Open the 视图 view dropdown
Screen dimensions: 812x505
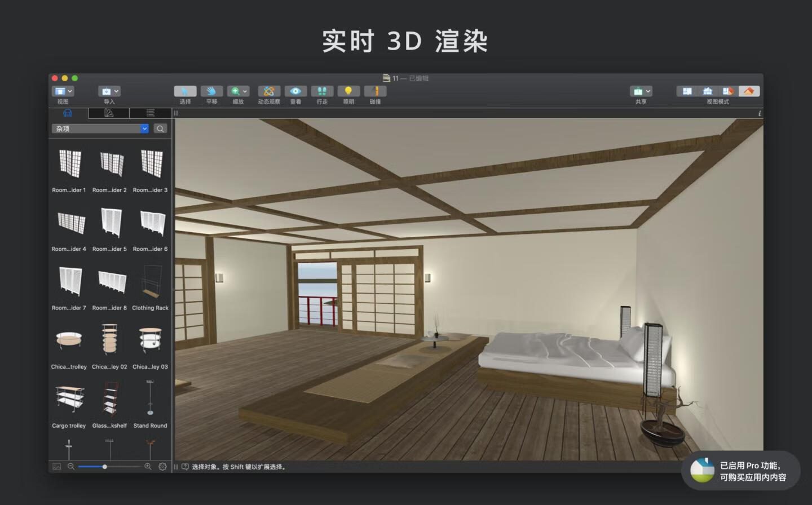pos(63,91)
